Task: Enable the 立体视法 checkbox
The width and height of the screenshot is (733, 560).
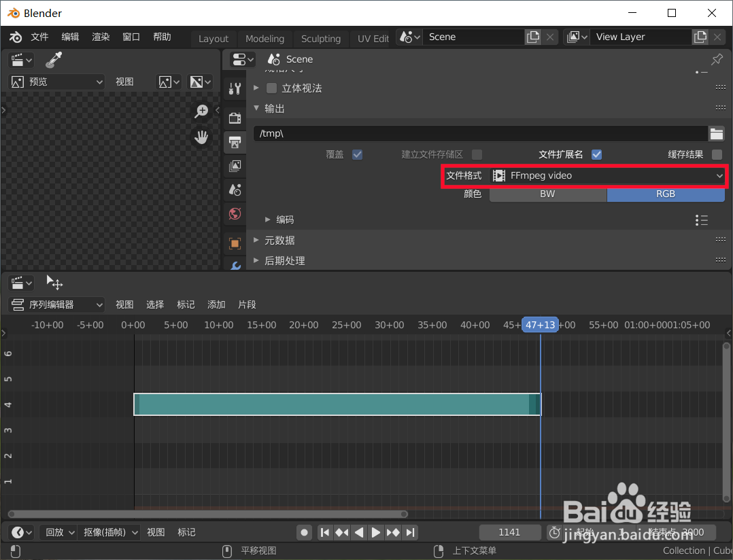Action: click(271, 88)
